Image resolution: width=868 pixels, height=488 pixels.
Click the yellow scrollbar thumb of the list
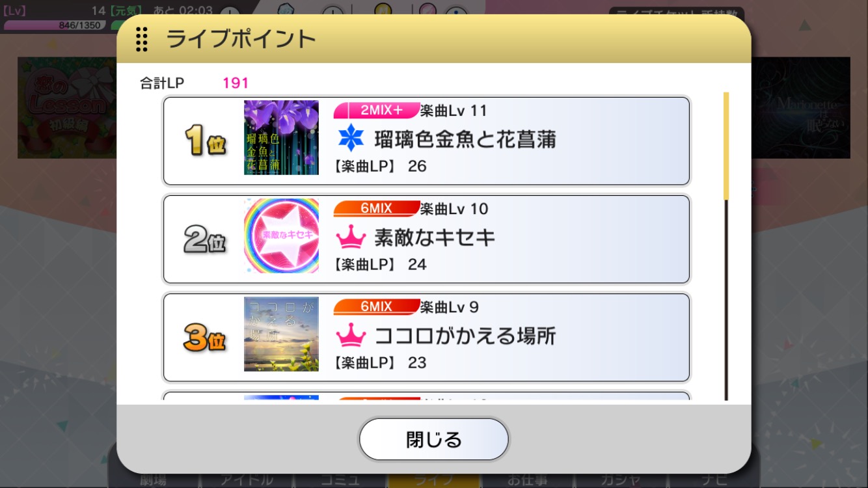point(726,146)
